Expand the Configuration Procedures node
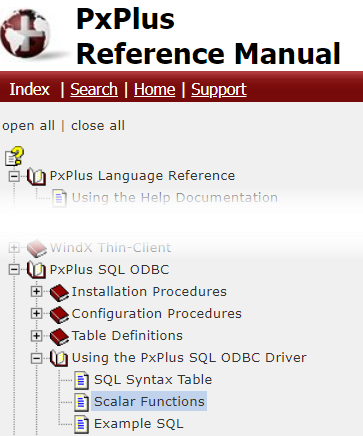363x436 pixels. (x=36, y=314)
